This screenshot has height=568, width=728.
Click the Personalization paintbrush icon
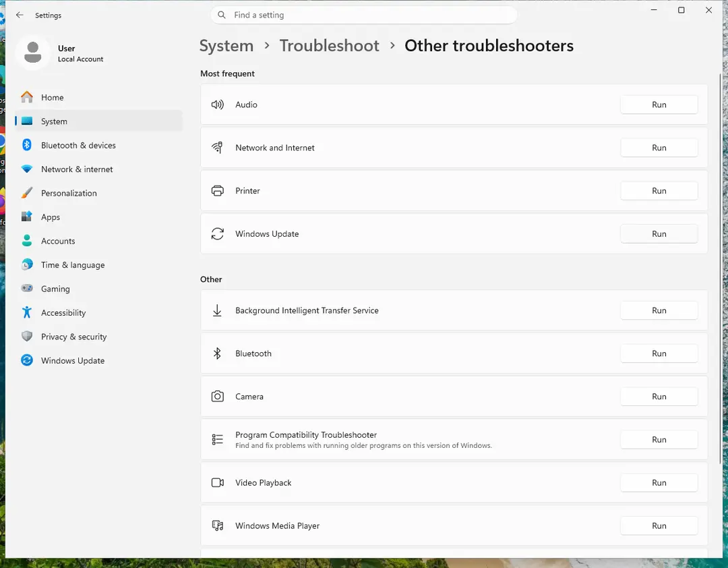click(x=27, y=193)
